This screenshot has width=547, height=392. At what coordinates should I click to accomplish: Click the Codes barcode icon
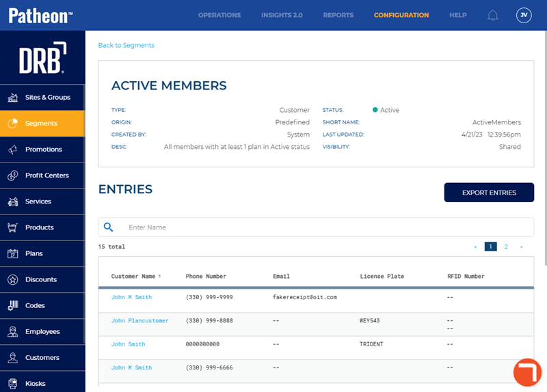13,305
